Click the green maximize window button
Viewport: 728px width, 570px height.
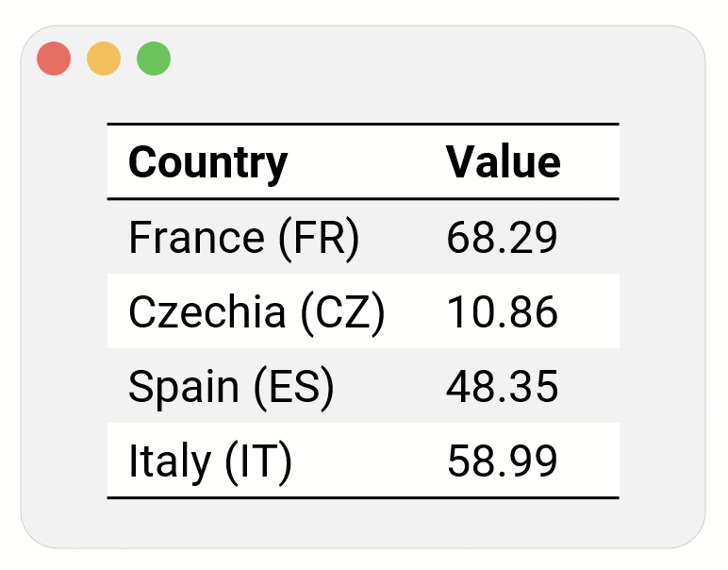pyautogui.click(x=154, y=59)
